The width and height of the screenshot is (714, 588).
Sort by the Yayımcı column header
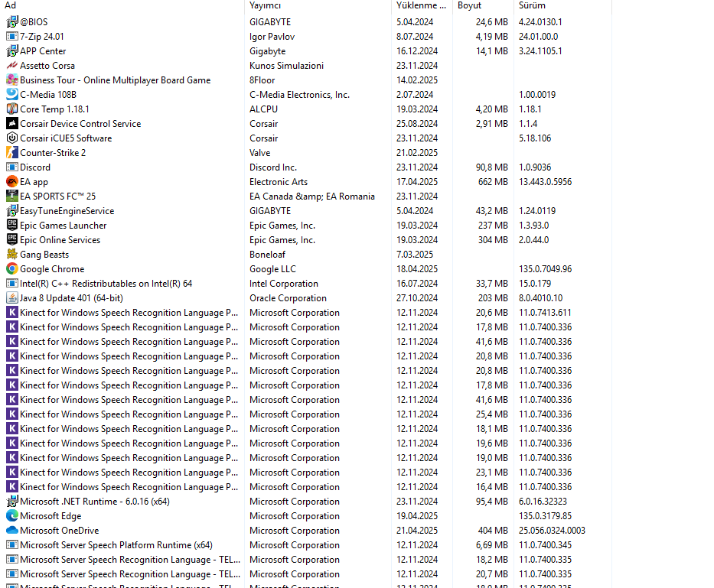[x=265, y=5]
